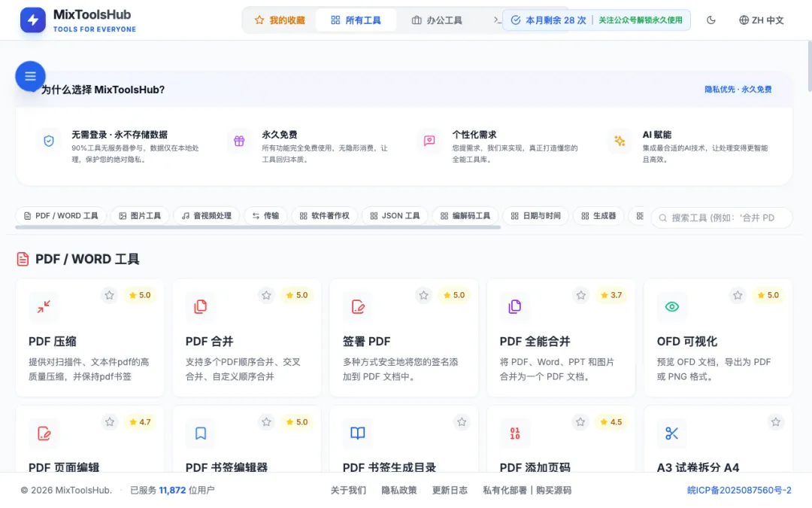This screenshot has width=812, height=508.
Task: Click the gift icon for 永久免费
Action: click(239, 141)
